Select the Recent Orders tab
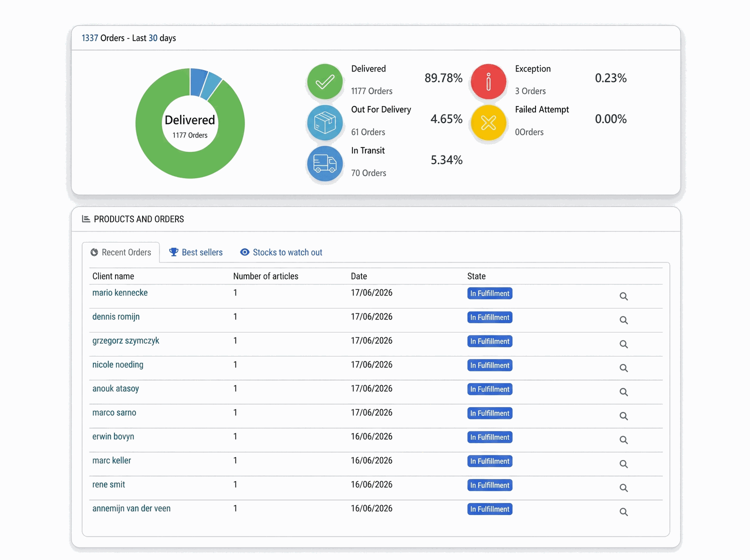The height and width of the screenshot is (560, 750). (120, 252)
